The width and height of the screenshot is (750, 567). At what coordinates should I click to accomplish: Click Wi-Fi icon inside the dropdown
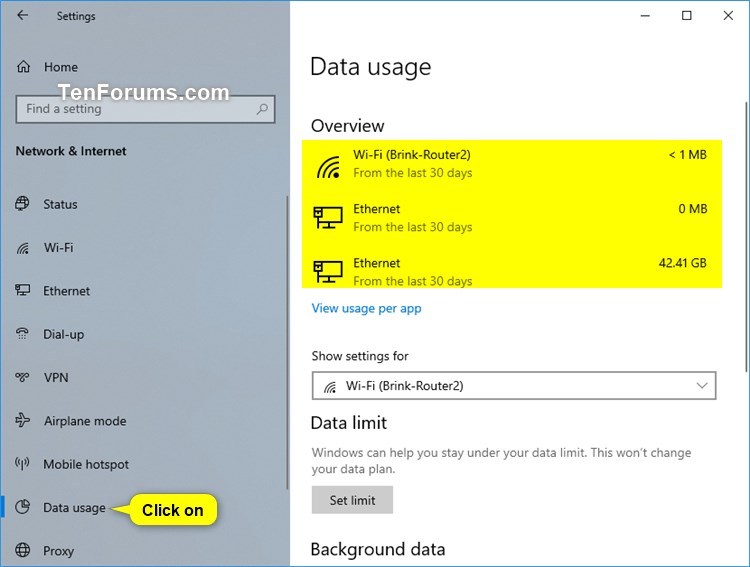[330, 387]
